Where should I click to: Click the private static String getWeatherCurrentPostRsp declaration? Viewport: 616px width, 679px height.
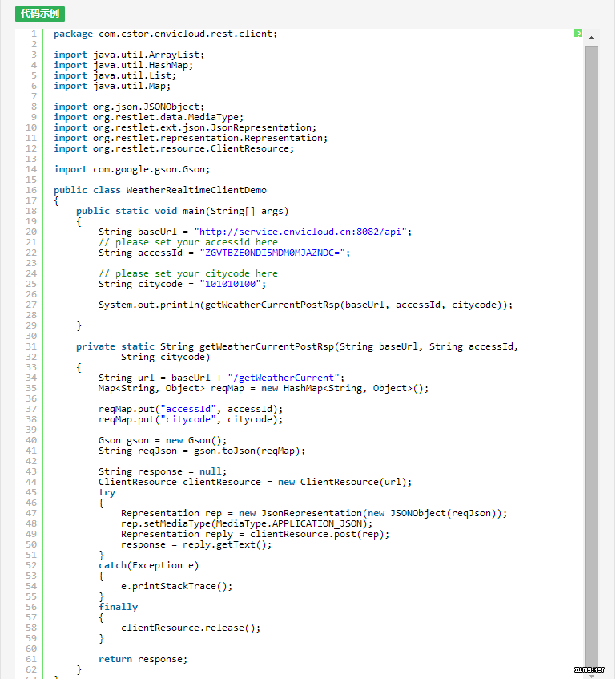point(297,346)
